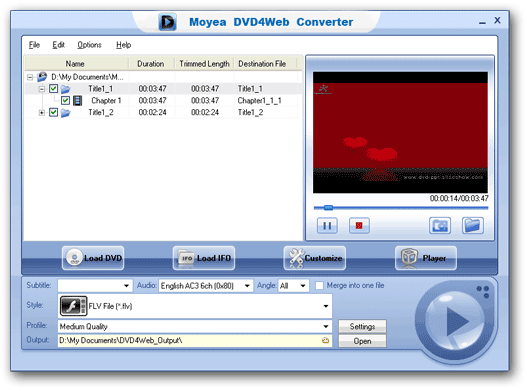
Task: Open the Audio track dropdown
Action: (x=247, y=286)
